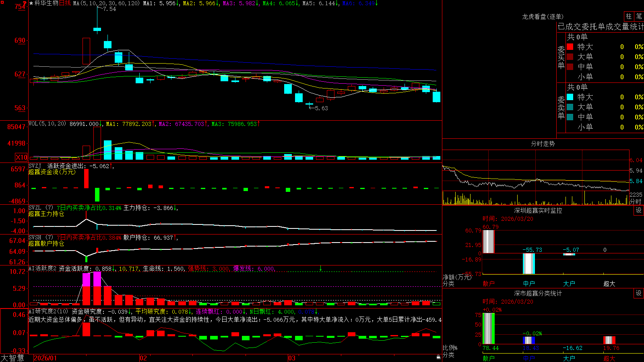Click the tallest red volume bar in VOL panel
The width and height of the screenshot is (644, 362).
(97, 143)
